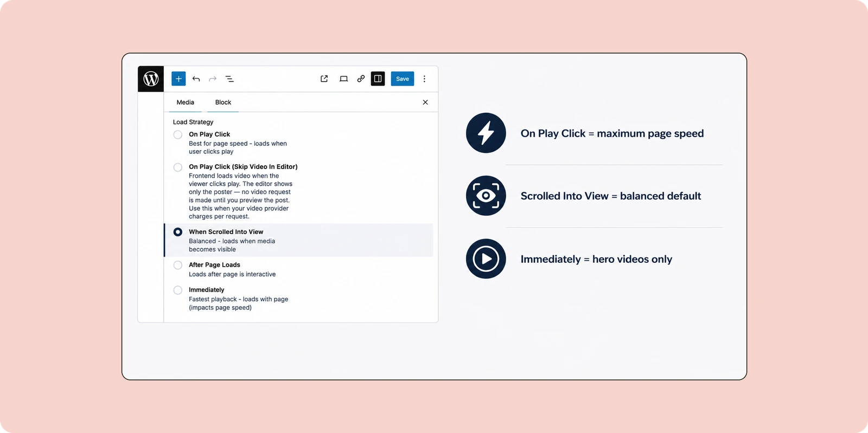The height and width of the screenshot is (433, 868).
Task: Click the Save button
Action: [x=403, y=79]
